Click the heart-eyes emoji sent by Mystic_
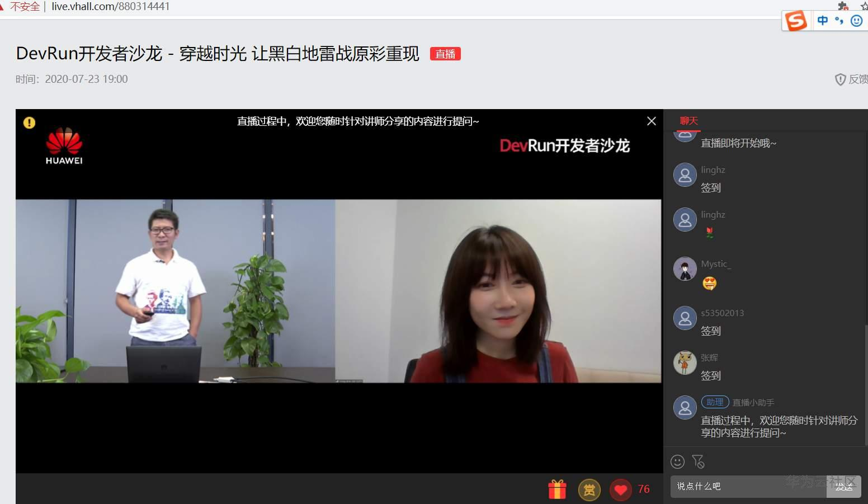Image resolution: width=868 pixels, height=504 pixels. 709,284
